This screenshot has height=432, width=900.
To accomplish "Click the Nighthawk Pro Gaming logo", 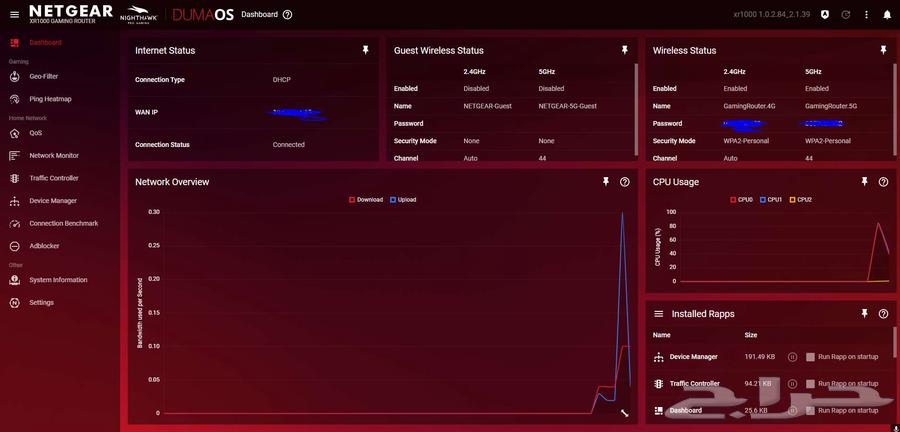I will [139, 14].
